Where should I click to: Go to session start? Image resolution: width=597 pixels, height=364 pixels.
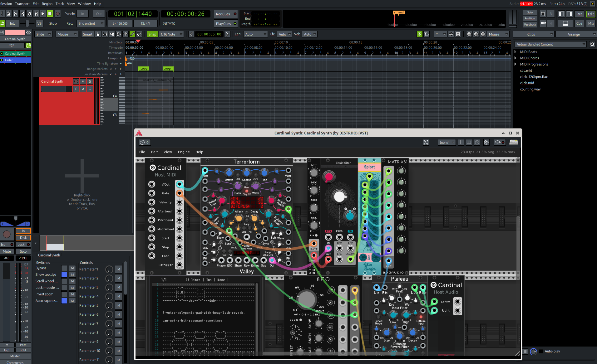coord(15,14)
